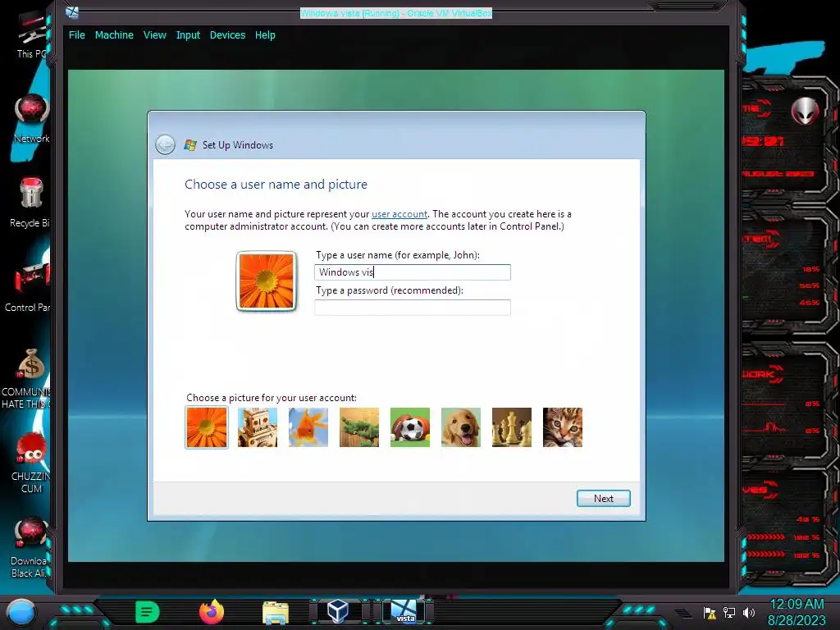Select the toy robot account picture

(x=258, y=427)
